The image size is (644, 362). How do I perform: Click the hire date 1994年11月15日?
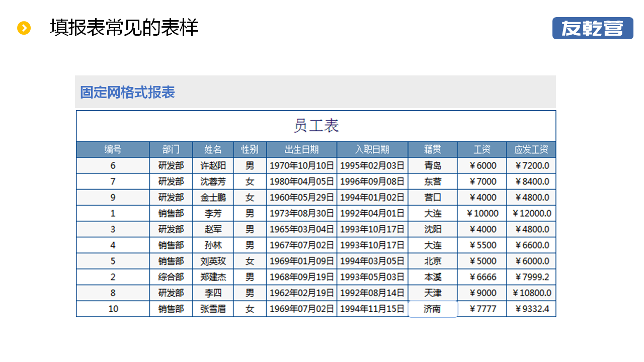[372, 309]
